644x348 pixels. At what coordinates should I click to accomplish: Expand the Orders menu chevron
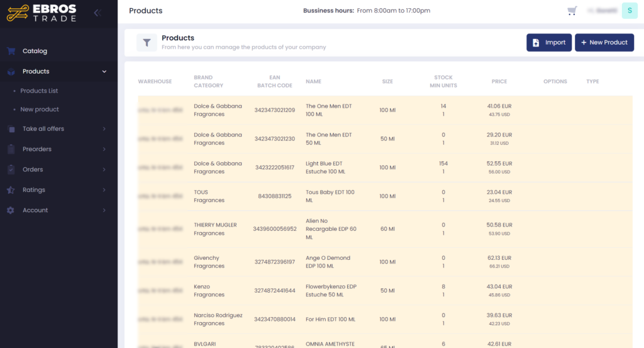[x=104, y=170]
